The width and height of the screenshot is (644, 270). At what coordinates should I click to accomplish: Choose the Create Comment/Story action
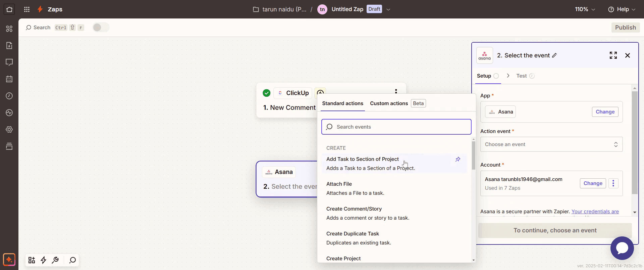394,213
